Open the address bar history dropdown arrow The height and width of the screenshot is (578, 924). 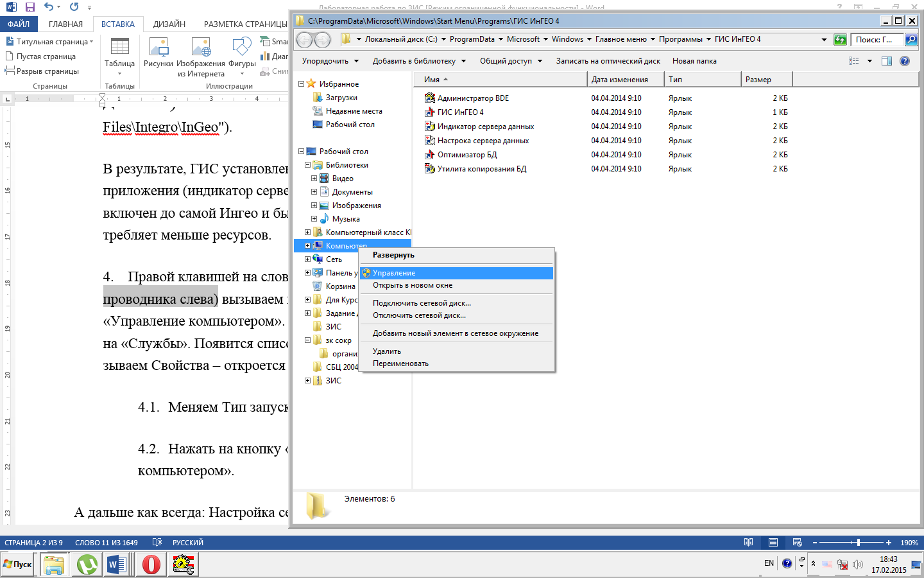point(824,40)
